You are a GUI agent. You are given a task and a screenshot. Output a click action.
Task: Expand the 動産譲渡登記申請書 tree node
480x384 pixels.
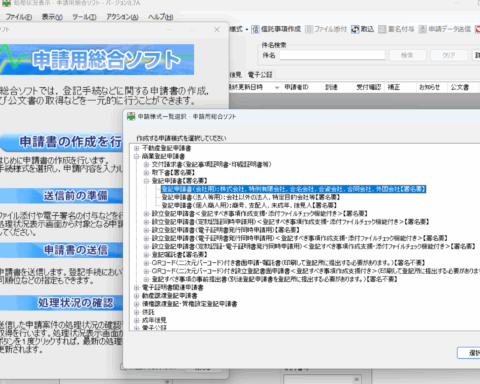(136, 296)
